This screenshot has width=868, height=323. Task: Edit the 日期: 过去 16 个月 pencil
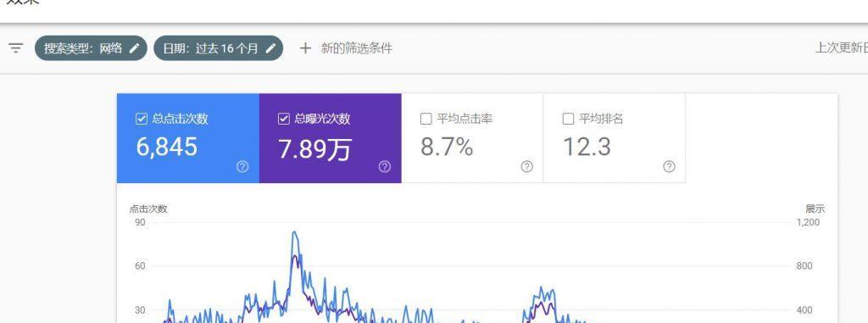(x=270, y=48)
